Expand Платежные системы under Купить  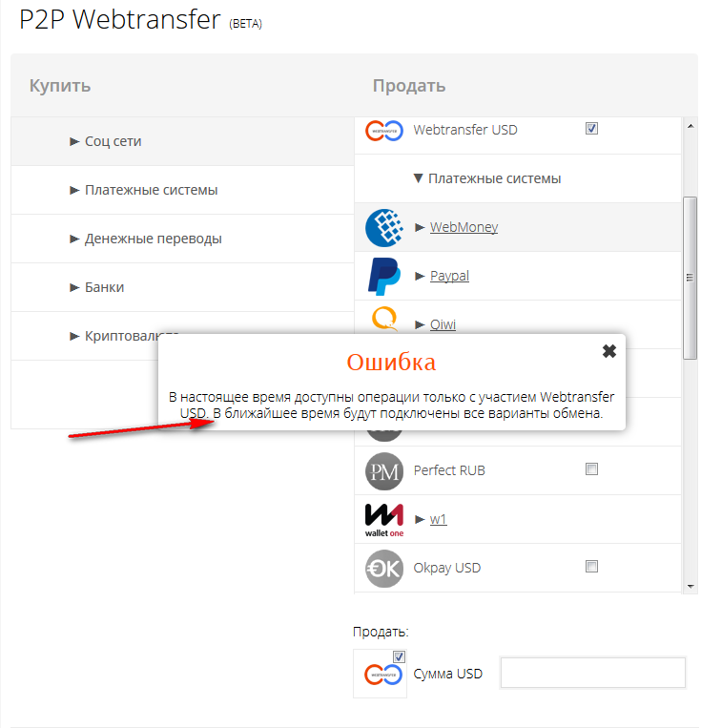pos(151,190)
